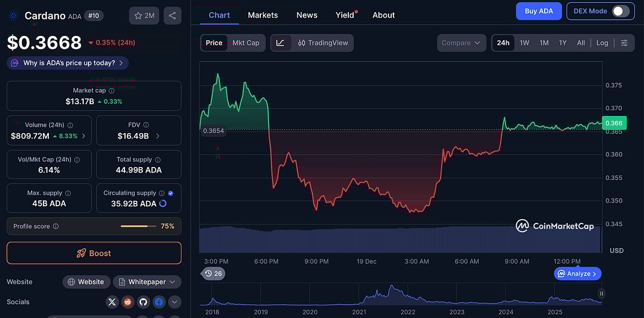Image resolution: width=644 pixels, height=318 pixels.
Task: Switch to the Markets tab
Action: [262, 15]
